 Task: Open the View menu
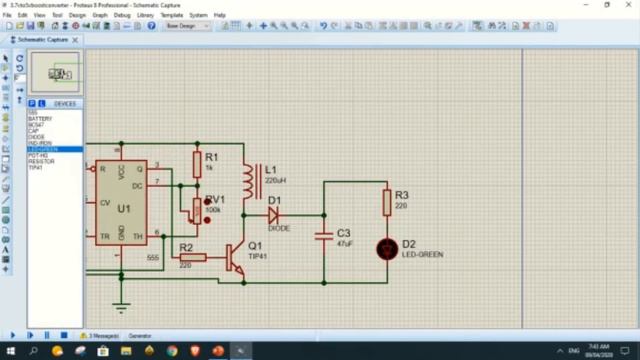coord(39,15)
